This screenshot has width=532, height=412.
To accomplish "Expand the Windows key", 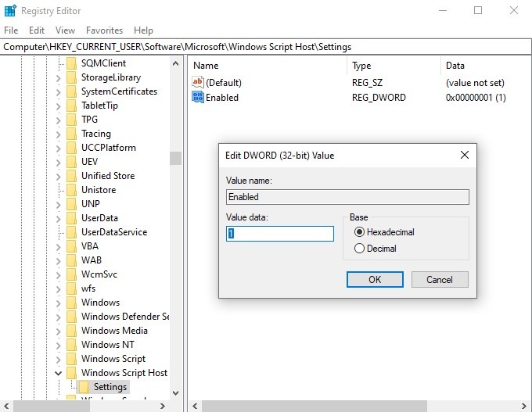I will click(58, 303).
